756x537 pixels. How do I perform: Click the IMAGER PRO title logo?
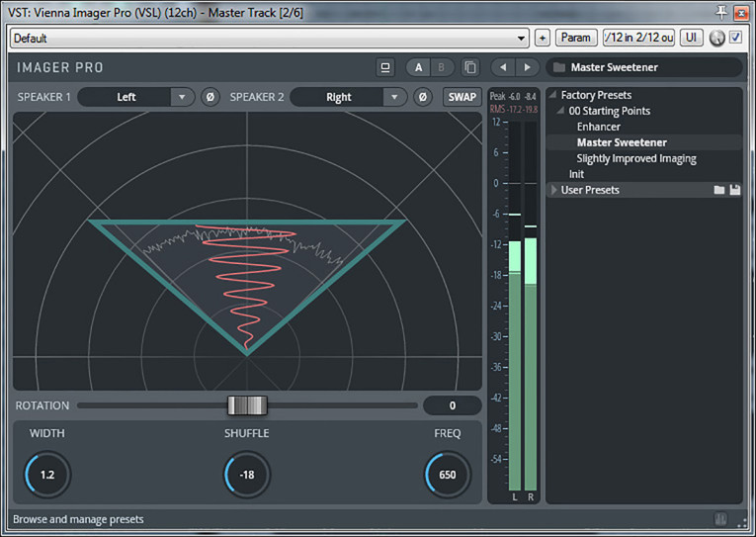point(60,67)
